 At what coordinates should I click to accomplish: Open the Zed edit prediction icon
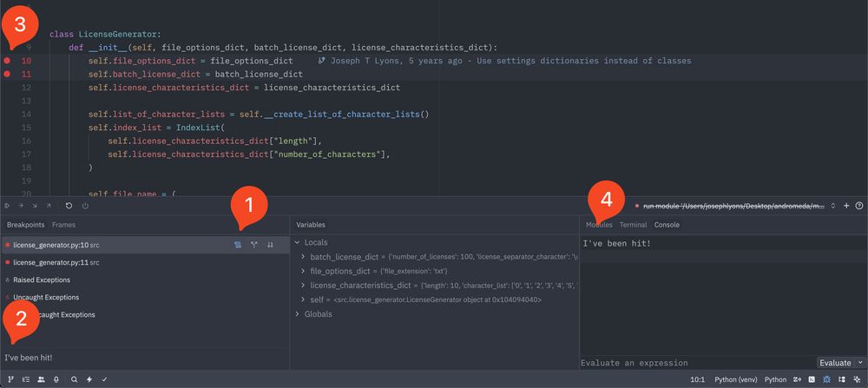click(x=798, y=379)
